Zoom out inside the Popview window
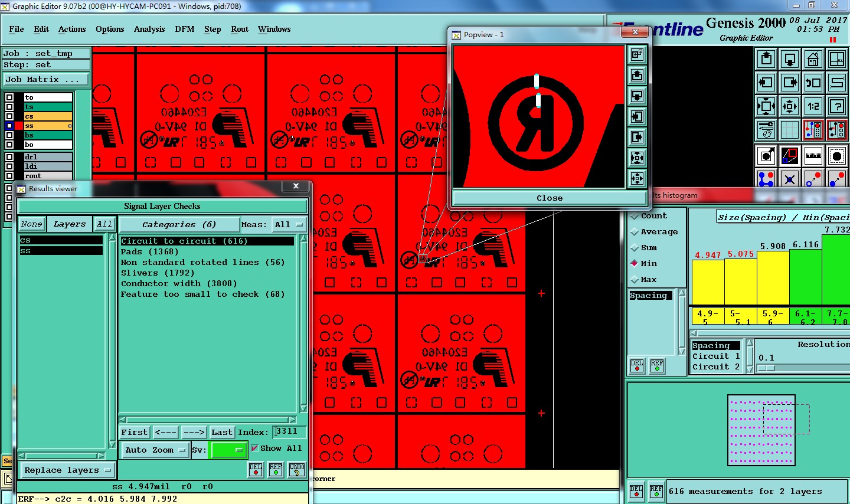 (637, 178)
